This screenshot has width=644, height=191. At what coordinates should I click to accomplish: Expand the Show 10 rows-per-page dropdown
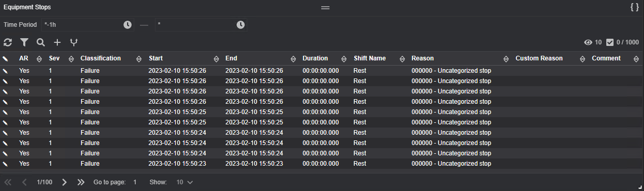pyautogui.click(x=184, y=182)
